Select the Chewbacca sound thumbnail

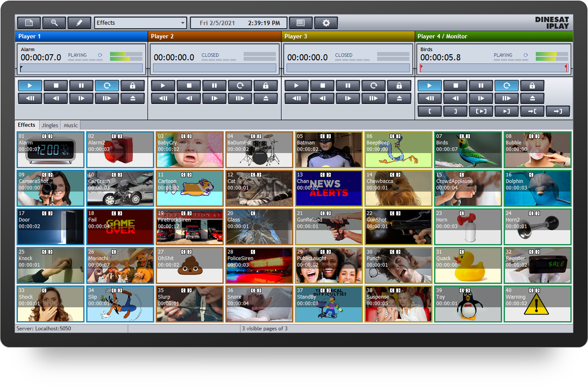[x=398, y=188]
